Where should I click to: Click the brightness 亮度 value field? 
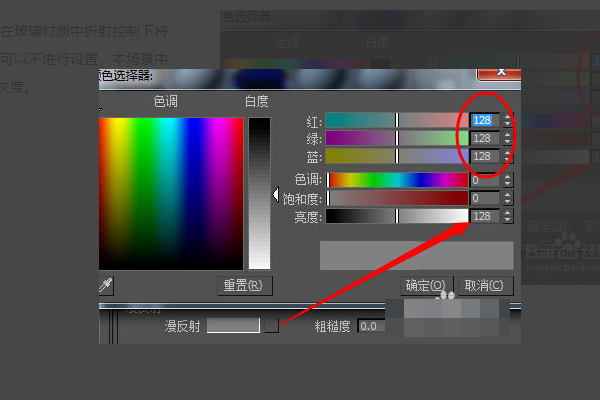click(485, 216)
